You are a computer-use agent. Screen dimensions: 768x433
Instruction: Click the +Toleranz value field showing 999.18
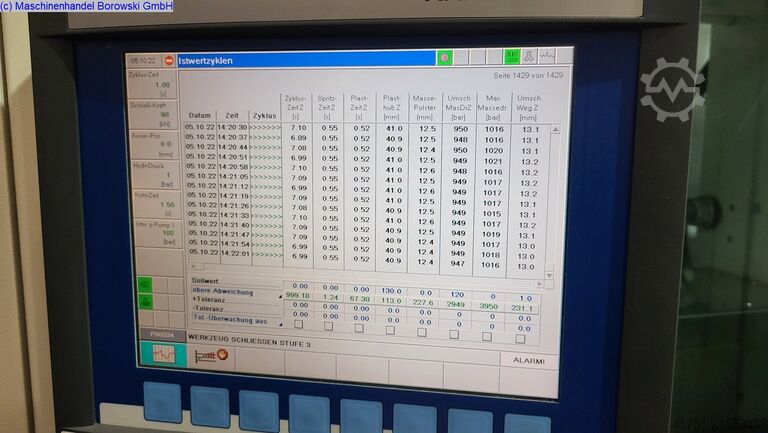[x=298, y=297]
